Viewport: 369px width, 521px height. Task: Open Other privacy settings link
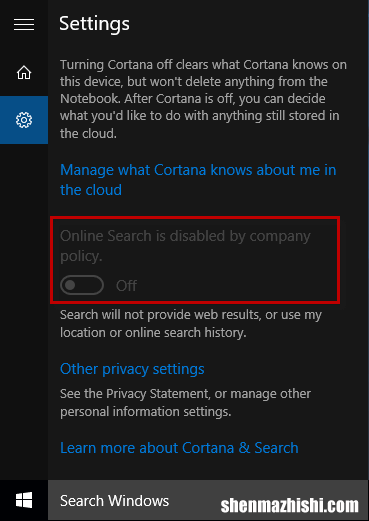pos(132,369)
